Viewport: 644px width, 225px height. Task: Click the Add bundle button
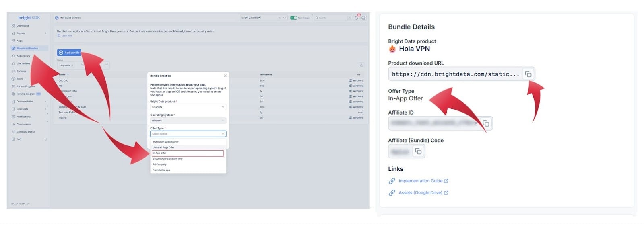pyautogui.click(x=69, y=53)
